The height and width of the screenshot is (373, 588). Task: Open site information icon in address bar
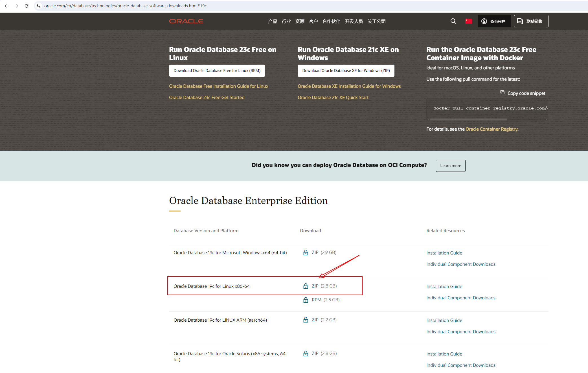[39, 6]
